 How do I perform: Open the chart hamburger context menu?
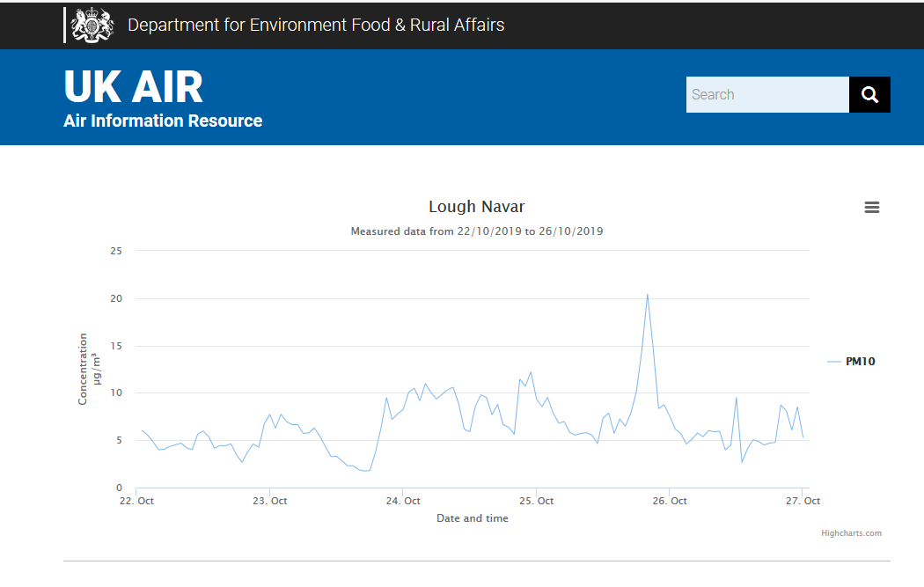871,208
